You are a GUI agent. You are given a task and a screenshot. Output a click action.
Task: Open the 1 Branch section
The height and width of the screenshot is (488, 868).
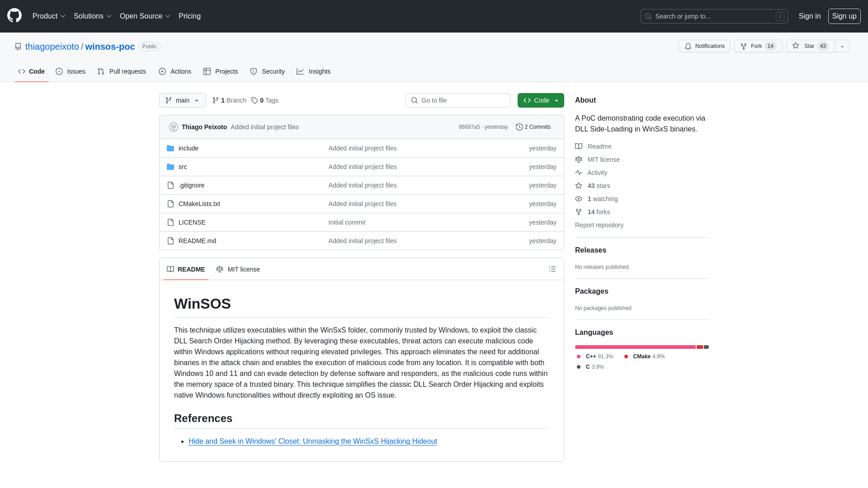click(229, 100)
